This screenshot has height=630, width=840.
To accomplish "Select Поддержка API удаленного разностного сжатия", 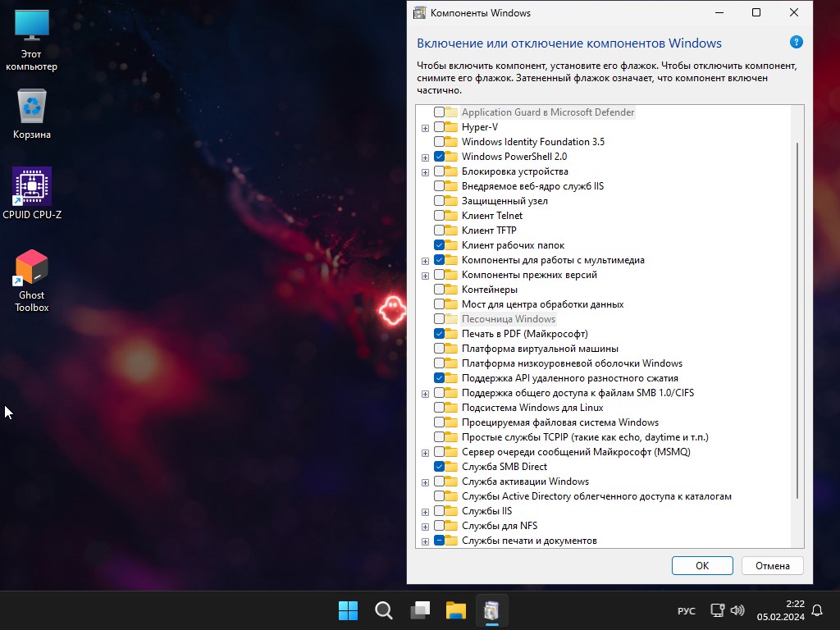I will (x=570, y=378).
